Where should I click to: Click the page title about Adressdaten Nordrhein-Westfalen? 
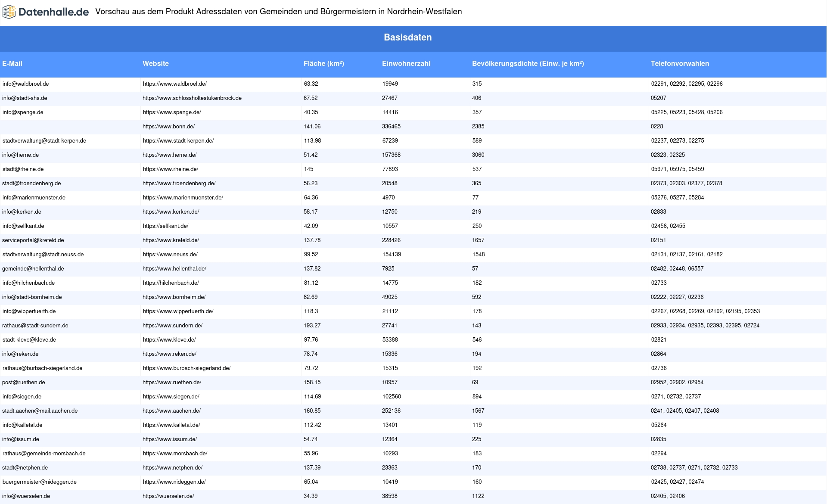pos(279,12)
